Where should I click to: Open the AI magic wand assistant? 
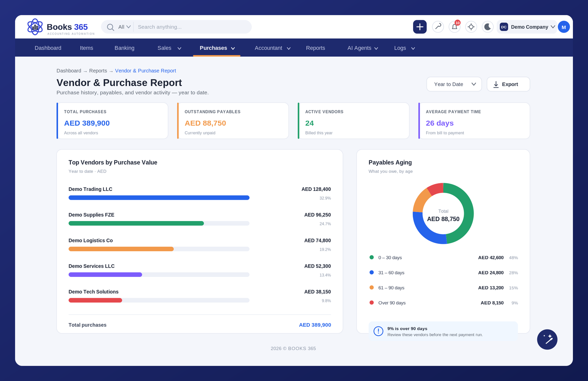(x=547, y=339)
